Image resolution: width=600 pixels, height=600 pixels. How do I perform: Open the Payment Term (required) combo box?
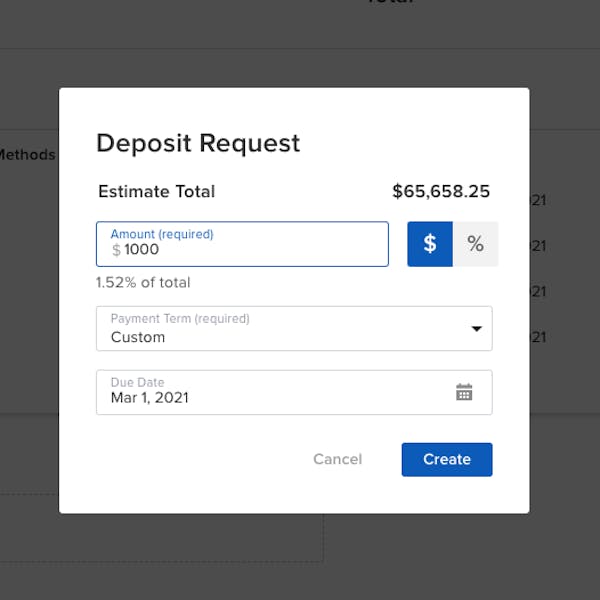pyautogui.click(x=294, y=329)
